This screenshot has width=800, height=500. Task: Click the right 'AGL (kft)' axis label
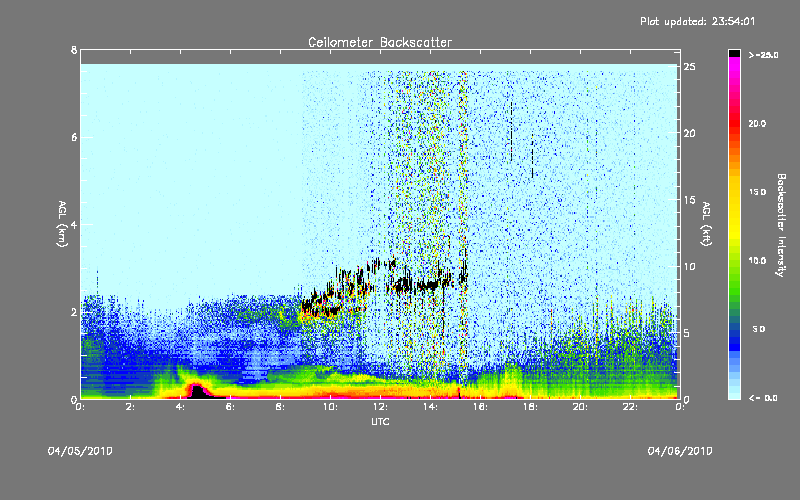point(707,224)
